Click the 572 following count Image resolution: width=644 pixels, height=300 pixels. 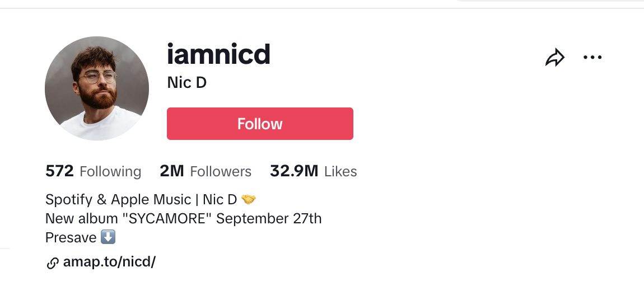tap(59, 171)
